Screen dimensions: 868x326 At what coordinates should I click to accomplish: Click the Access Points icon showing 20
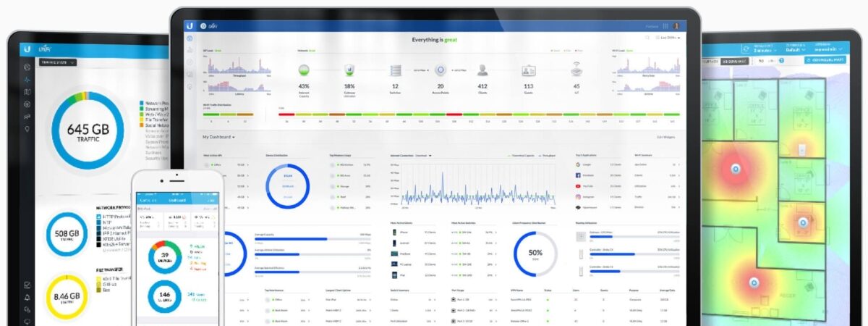tap(440, 70)
